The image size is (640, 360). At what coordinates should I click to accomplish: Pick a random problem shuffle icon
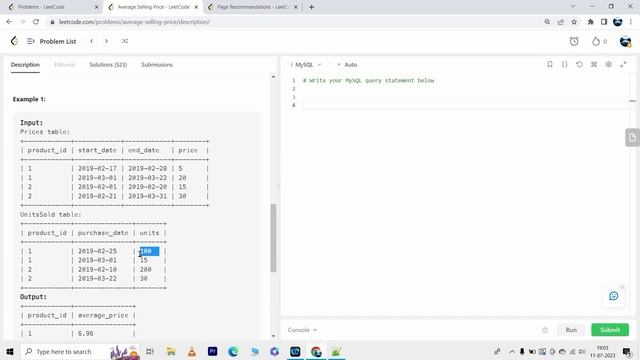tap(125, 41)
